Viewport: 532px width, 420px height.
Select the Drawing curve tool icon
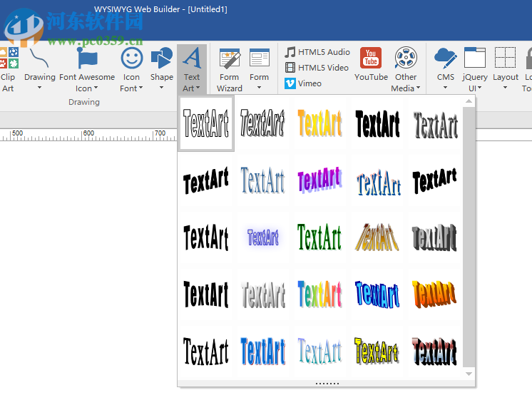(x=39, y=58)
